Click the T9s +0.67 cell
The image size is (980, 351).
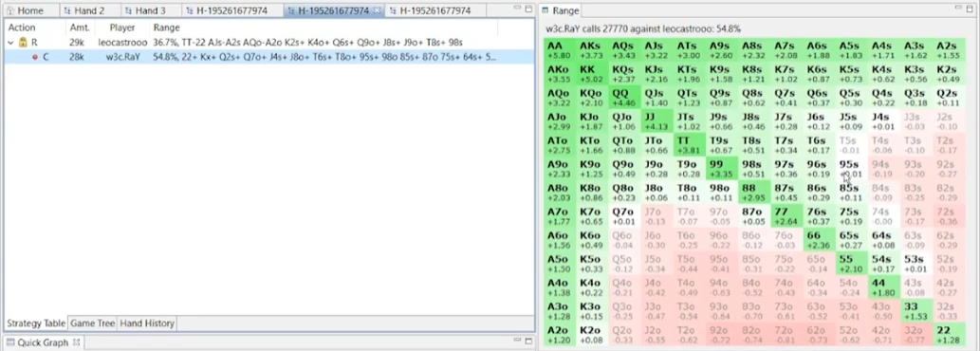pos(722,145)
